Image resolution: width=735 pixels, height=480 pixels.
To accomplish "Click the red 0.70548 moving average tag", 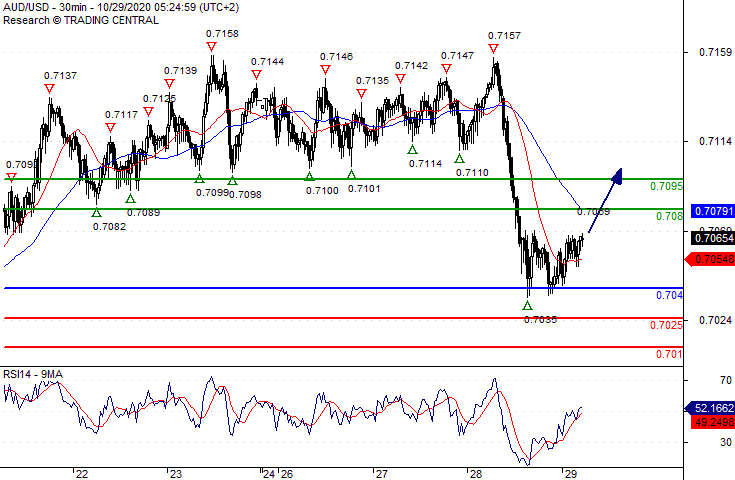I will pyautogui.click(x=710, y=259).
